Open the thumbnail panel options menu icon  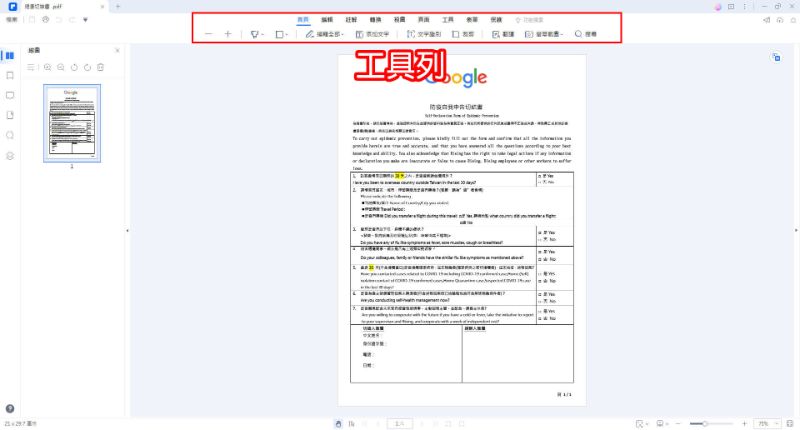coord(31,67)
